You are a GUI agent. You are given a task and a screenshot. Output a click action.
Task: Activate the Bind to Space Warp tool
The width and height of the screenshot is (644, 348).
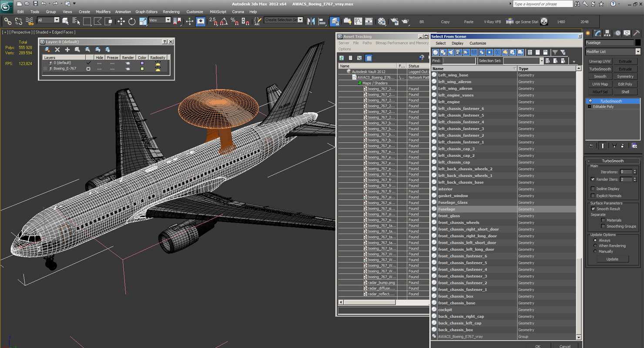tap(30, 21)
